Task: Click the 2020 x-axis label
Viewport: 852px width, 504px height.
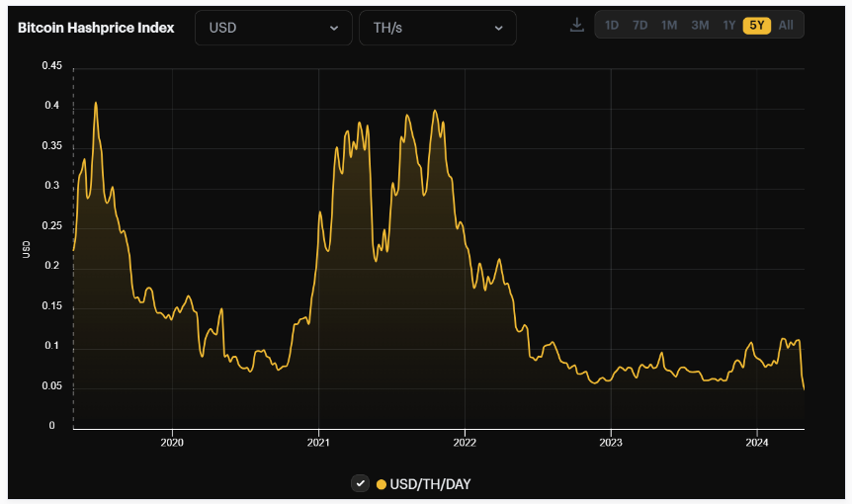Action: coord(172,443)
